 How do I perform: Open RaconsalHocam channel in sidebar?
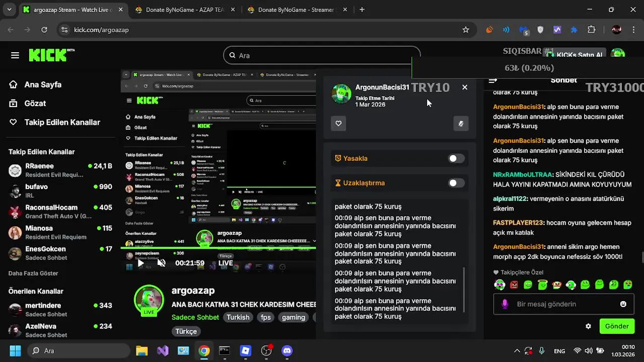(60, 212)
